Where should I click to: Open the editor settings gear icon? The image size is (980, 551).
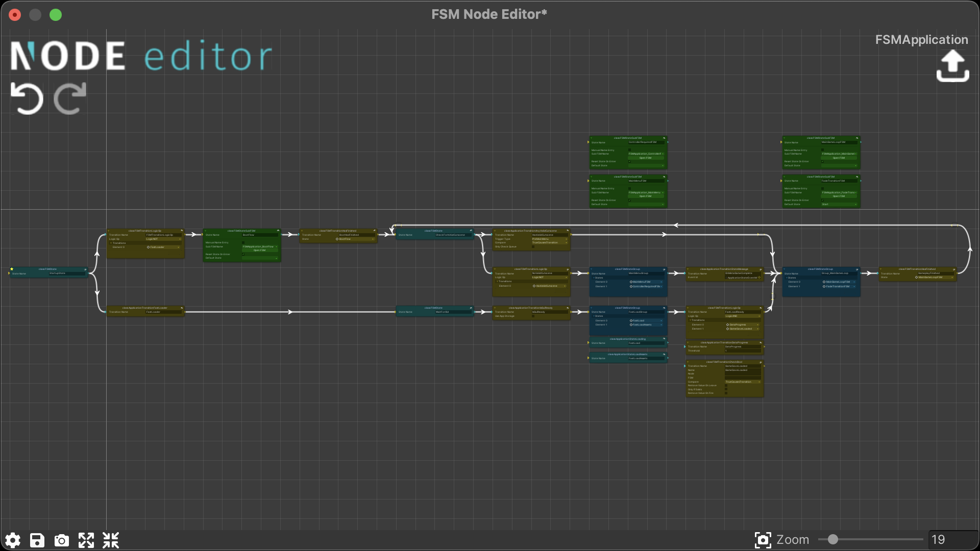pos(12,540)
